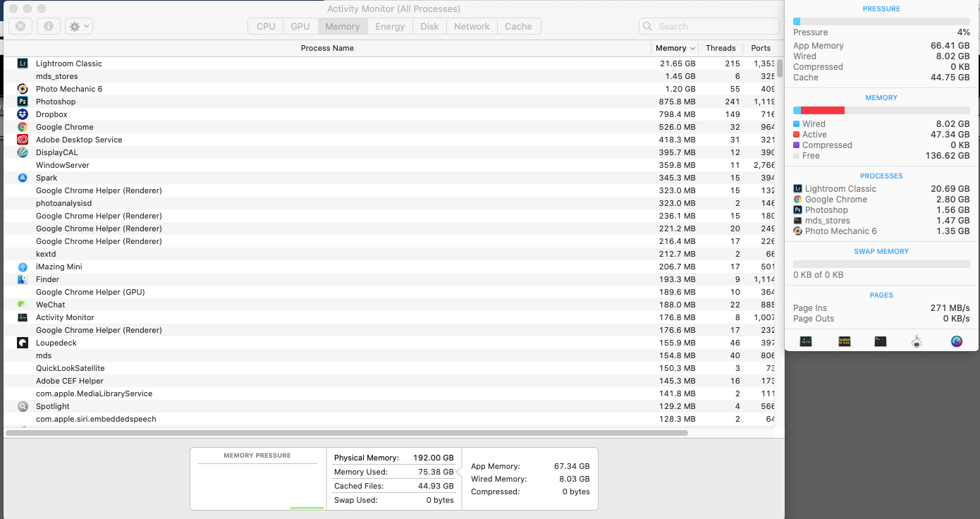Click the Photo Mechanic 6 process icon
Screen dimensions: 980x519
point(23,89)
